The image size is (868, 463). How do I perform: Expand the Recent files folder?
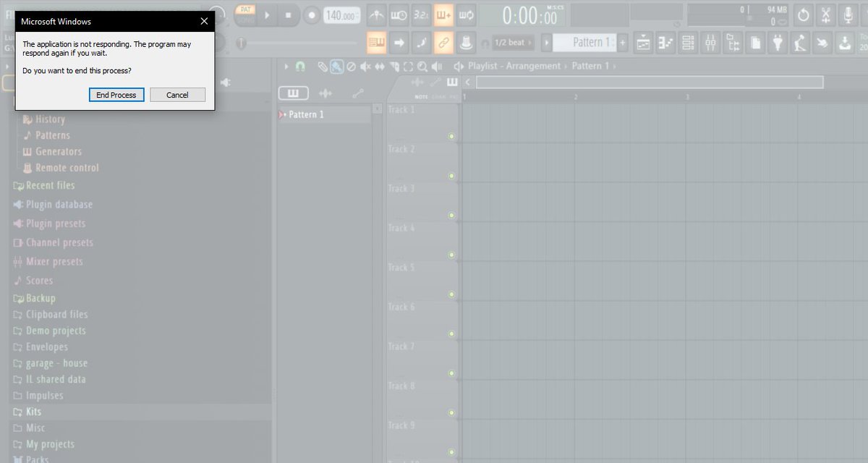[49, 186]
